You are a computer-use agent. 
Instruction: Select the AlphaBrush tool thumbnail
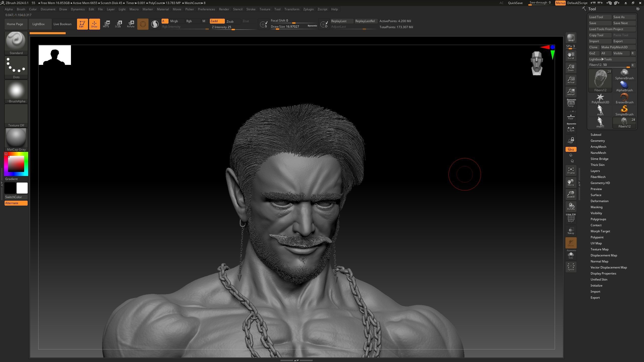(624, 86)
